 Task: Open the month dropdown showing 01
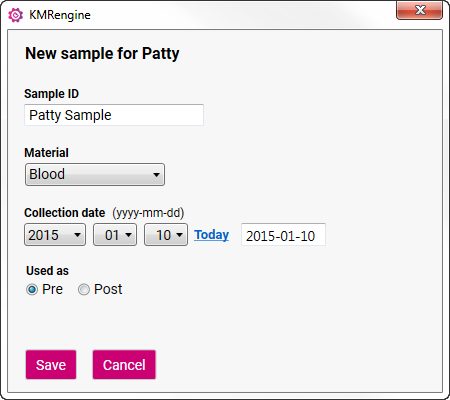click(115, 235)
